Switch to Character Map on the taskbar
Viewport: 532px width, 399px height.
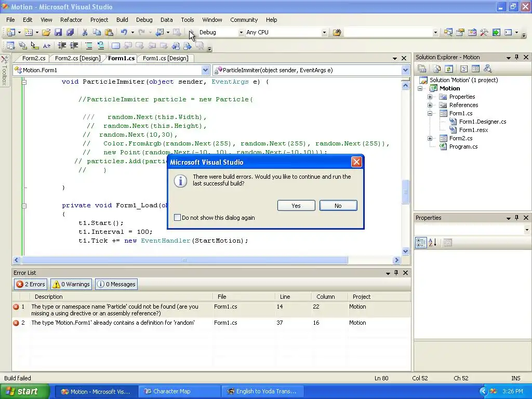tap(179, 392)
